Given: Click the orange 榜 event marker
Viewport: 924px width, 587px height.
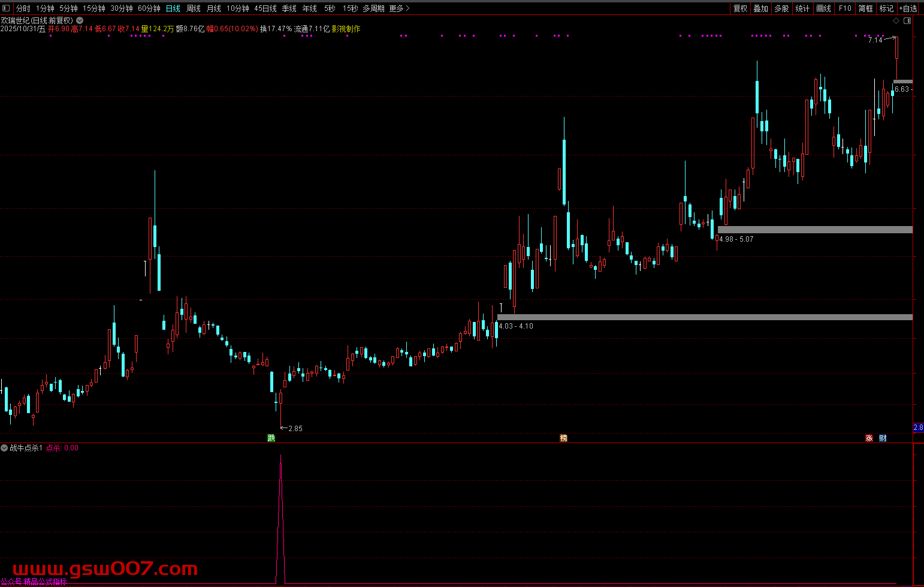Looking at the screenshot, I should (x=563, y=438).
